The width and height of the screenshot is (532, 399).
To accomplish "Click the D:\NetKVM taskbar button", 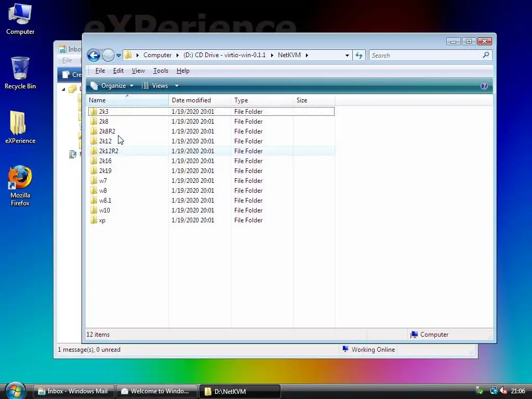I will click(x=240, y=391).
